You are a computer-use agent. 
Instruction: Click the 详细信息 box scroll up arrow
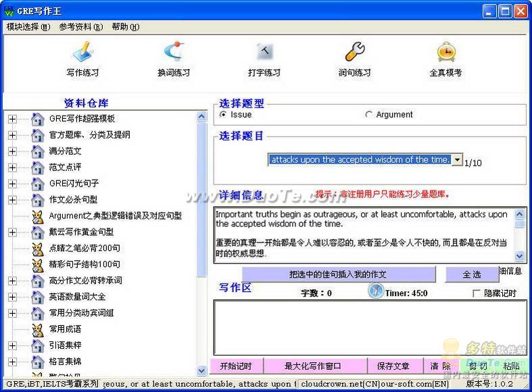tap(519, 214)
